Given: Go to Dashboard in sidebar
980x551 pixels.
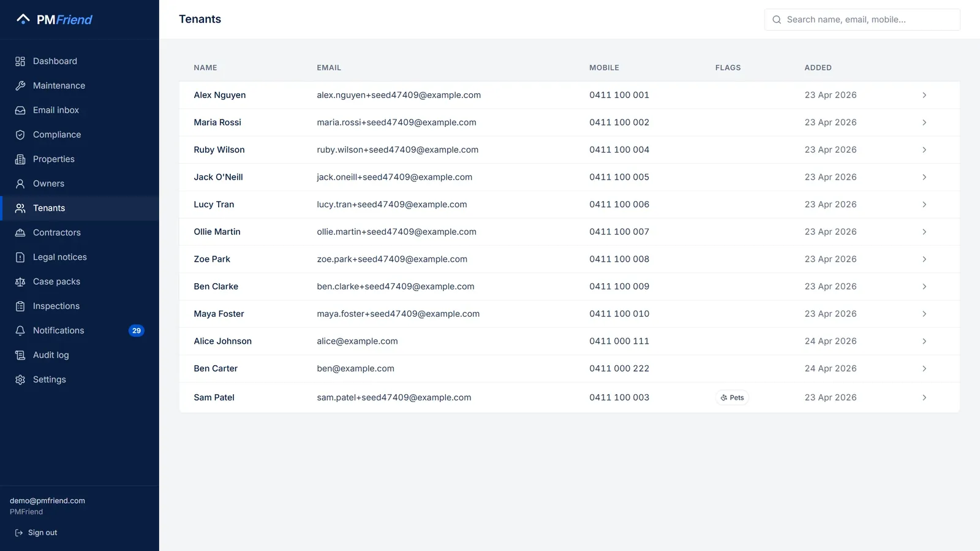Looking at the screenshot, I should (80, 61).
